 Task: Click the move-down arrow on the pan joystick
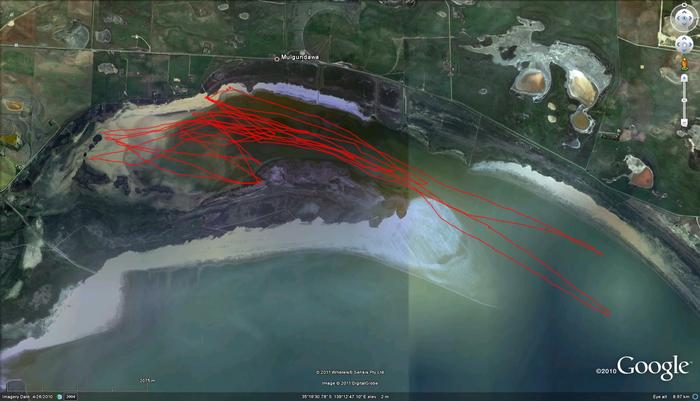(x=684, y=50)
